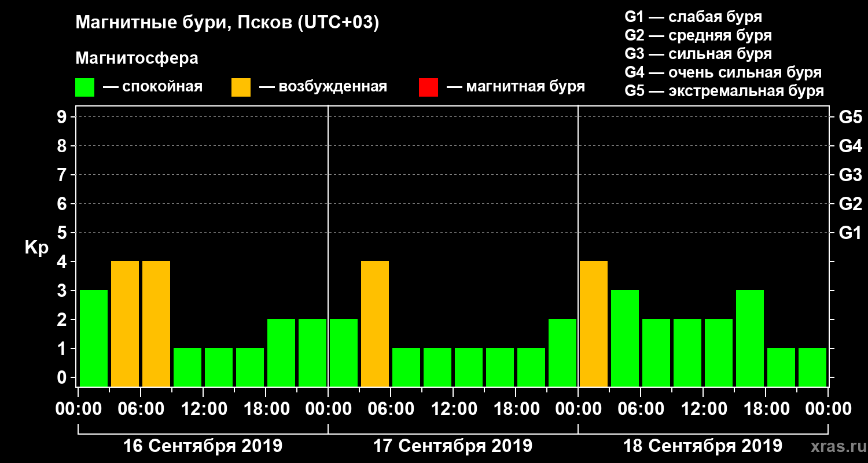Screen dimensions: 868x463
Task: Click the G5 storm level label on right axis
Action: [x=850, y=117]
